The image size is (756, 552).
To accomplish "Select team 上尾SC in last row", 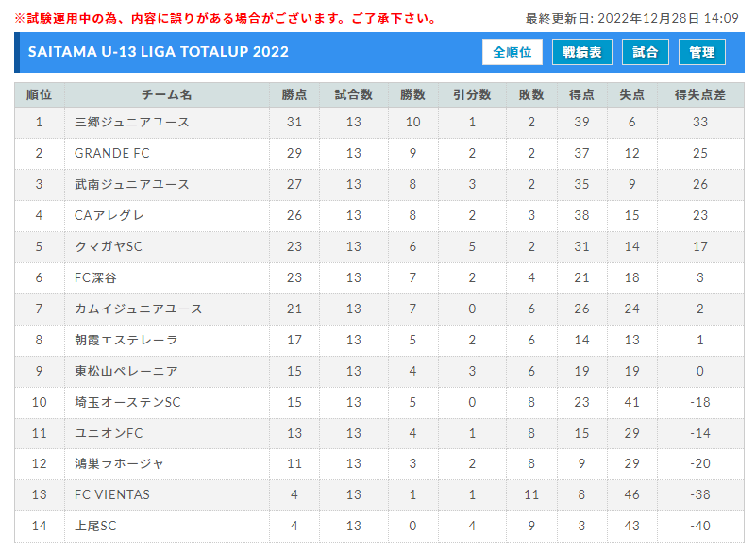I will point(95,526).
